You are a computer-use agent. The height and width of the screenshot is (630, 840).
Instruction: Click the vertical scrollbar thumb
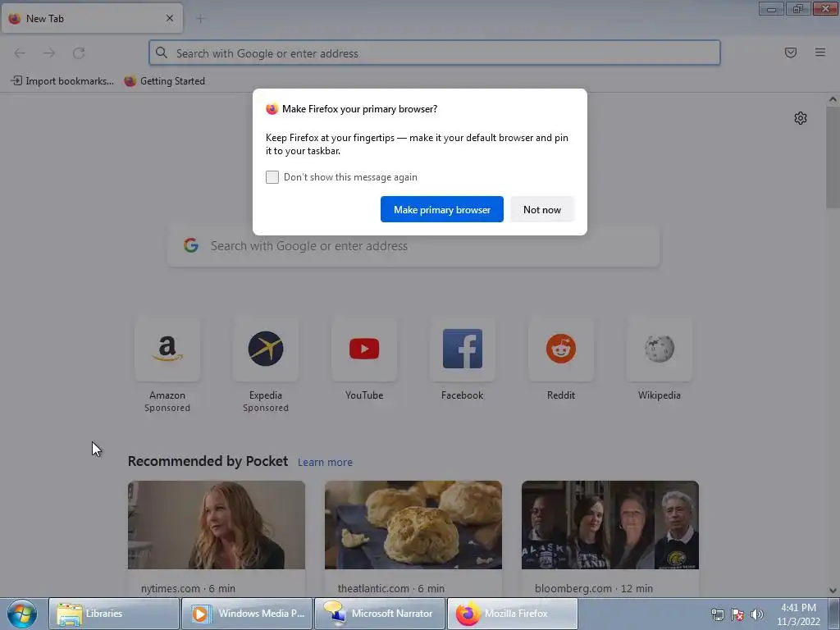833,157
